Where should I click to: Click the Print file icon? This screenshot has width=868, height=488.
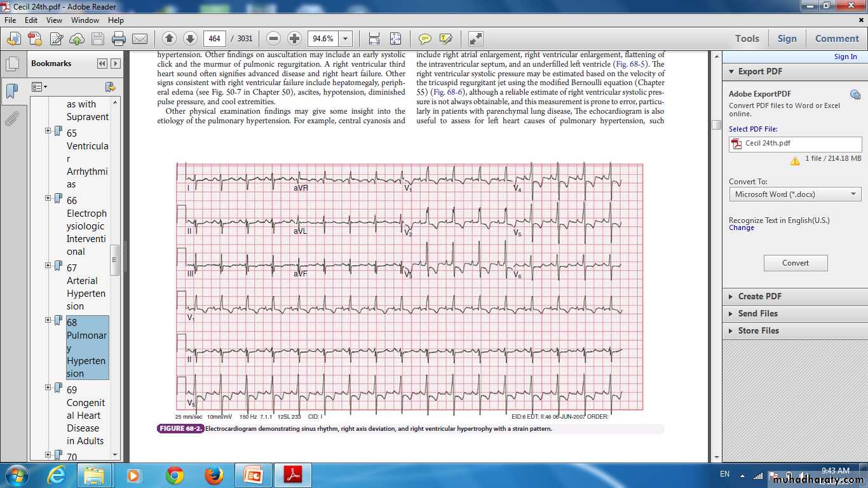click(119, 39)
